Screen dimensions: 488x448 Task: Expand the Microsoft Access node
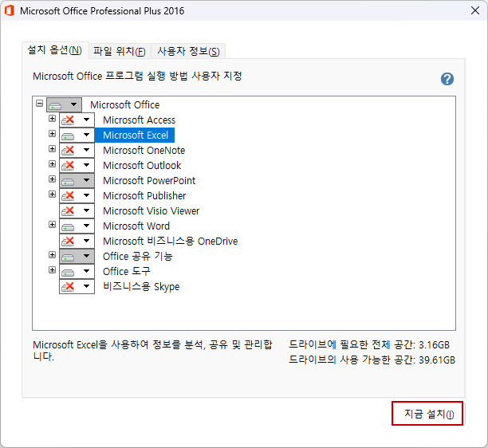[53, 118]
